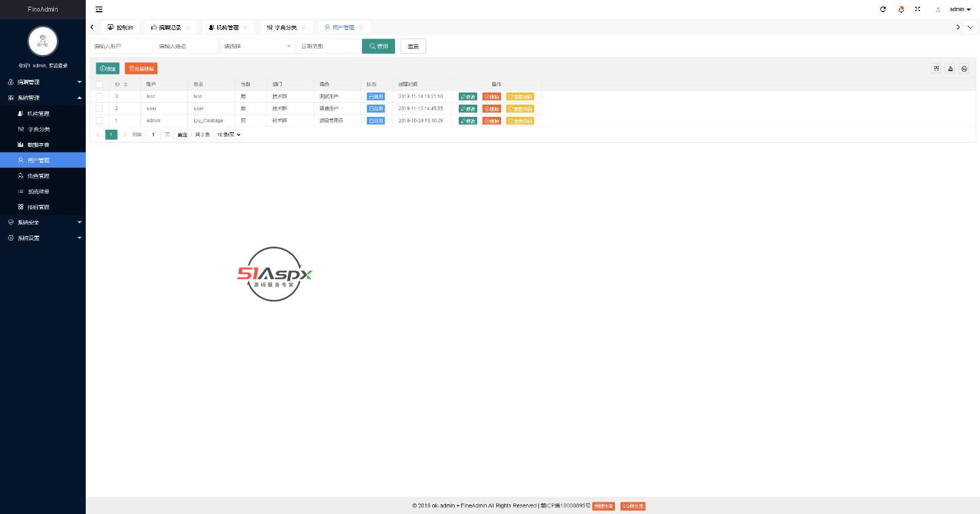This screenshot has height=514, width=980.
Task: Click the small user avatar beside admin
Action: (x=938, y=9)
